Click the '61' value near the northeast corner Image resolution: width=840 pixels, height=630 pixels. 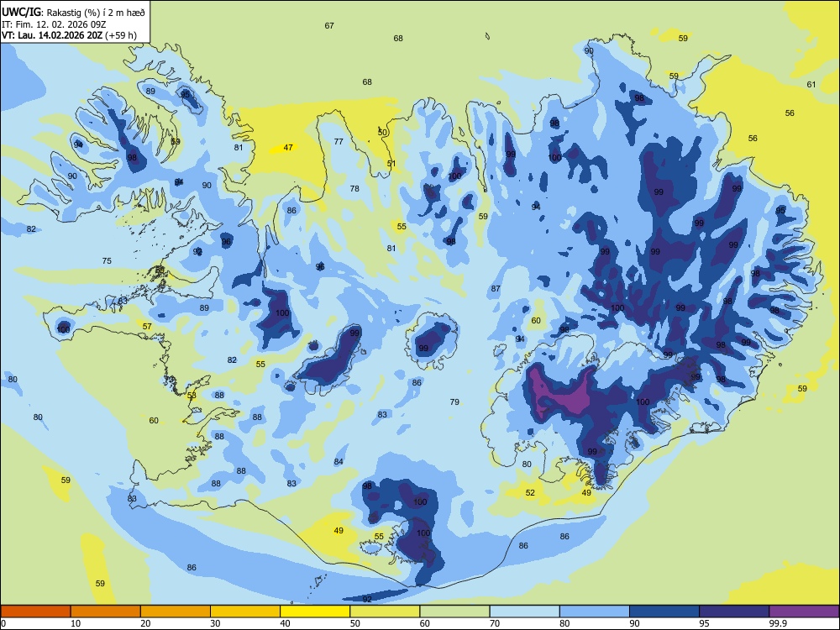[x=811, y=85]
